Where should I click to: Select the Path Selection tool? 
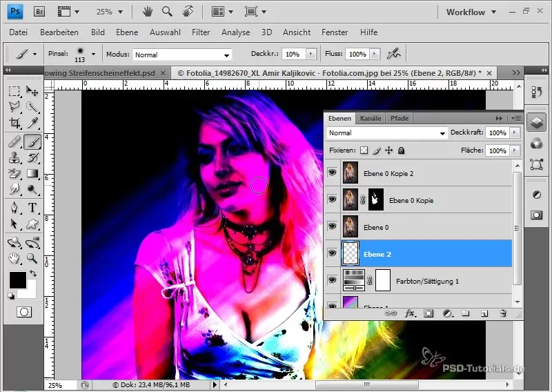click(x=14, y=224)
